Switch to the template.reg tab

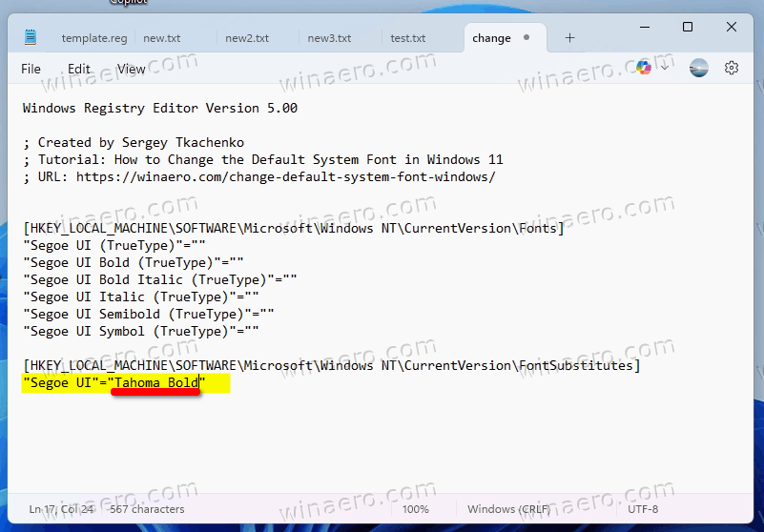point(94,38)
